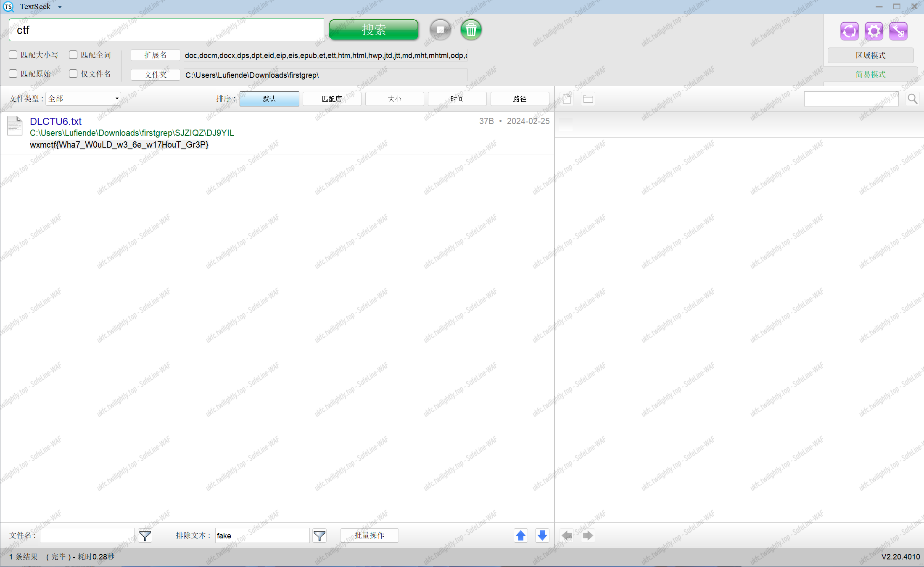The width and height of the screenshot is (924, 567).
Task: Toggle the 匹配全词 checkbox
Action: click(73, 55)
